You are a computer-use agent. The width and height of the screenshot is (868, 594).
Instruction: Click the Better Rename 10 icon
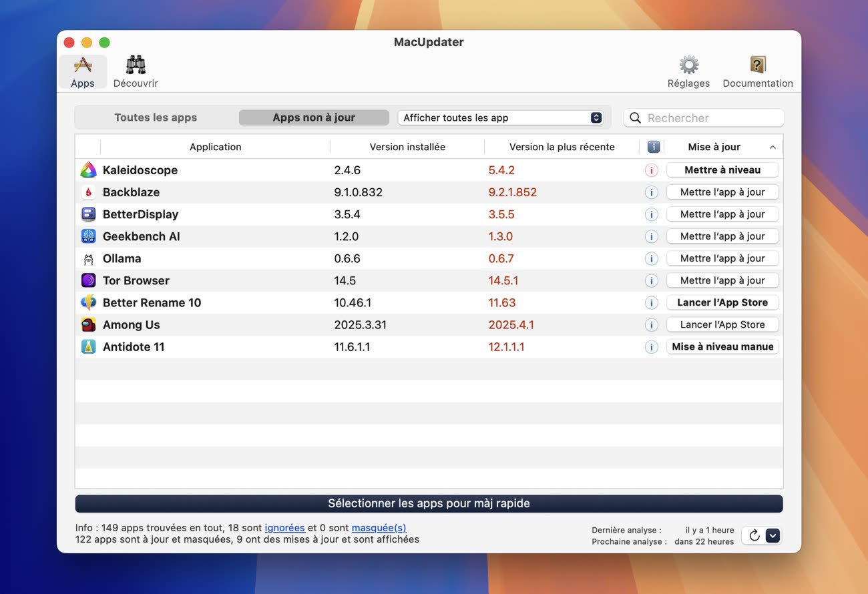tap(88, 302)
